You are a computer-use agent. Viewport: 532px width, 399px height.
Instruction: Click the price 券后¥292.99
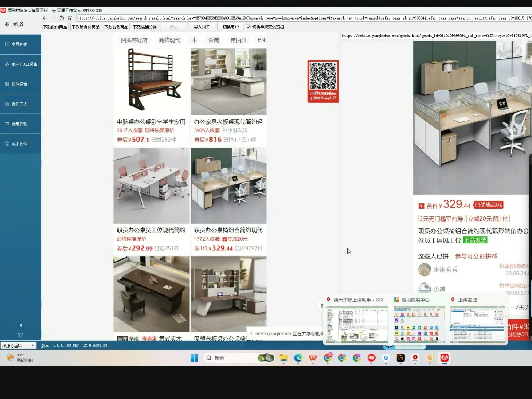(x=135, y=248)
